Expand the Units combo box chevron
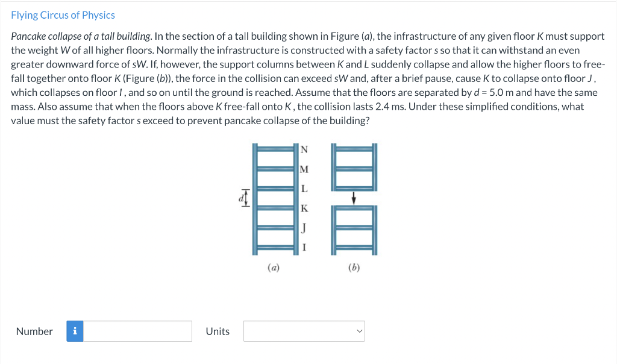This screenshot has width=617, height=364. (358, 331)
